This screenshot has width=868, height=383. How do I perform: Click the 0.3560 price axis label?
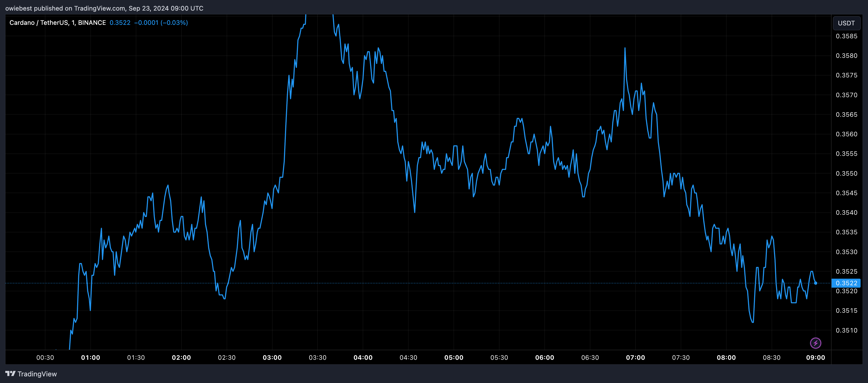click(846, 134)
